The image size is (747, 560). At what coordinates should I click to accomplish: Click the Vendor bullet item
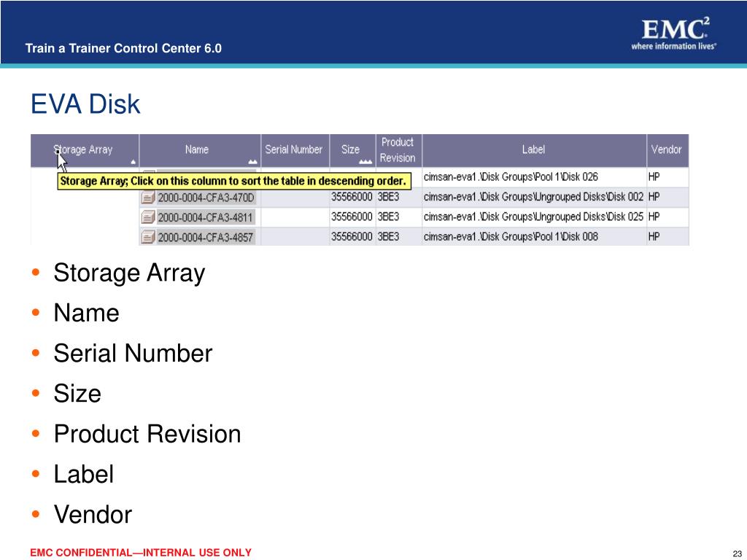(93, 515)
